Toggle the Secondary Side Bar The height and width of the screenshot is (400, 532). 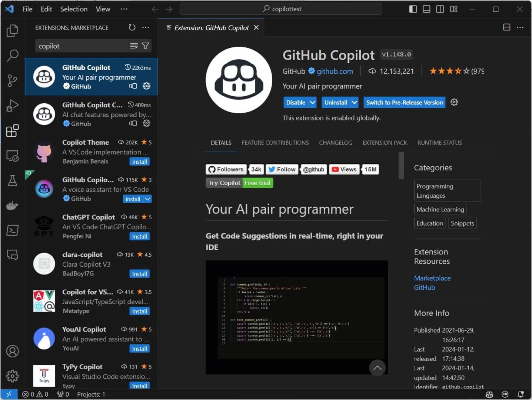point(440,9)
